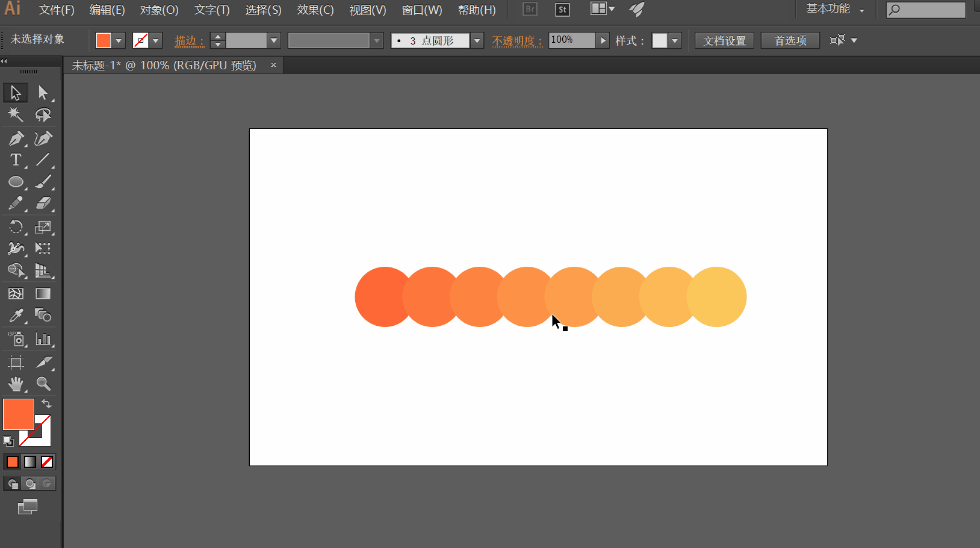The height and width of the screenshot is (548, 980).
Task: Select the Hand tool
Action: 16,384
